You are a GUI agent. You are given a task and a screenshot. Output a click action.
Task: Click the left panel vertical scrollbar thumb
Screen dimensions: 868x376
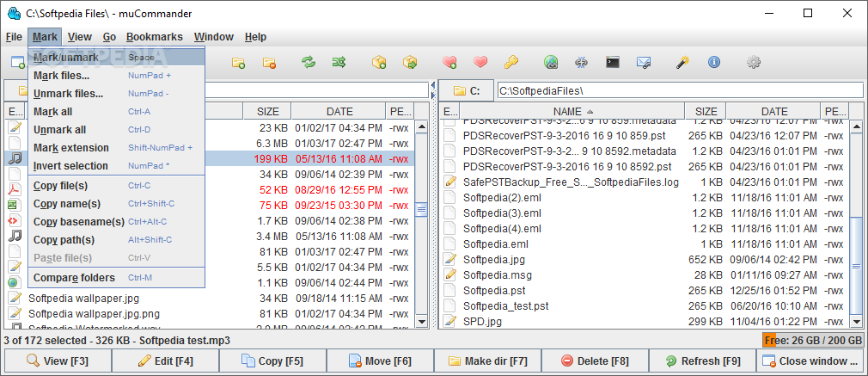[x=421, y=209]
